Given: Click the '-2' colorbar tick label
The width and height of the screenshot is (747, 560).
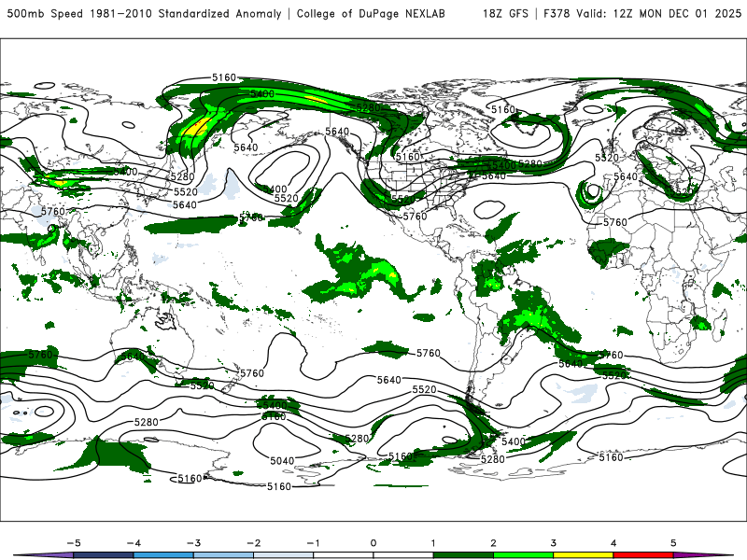Looking at the screenshot, I should [253, 543].
